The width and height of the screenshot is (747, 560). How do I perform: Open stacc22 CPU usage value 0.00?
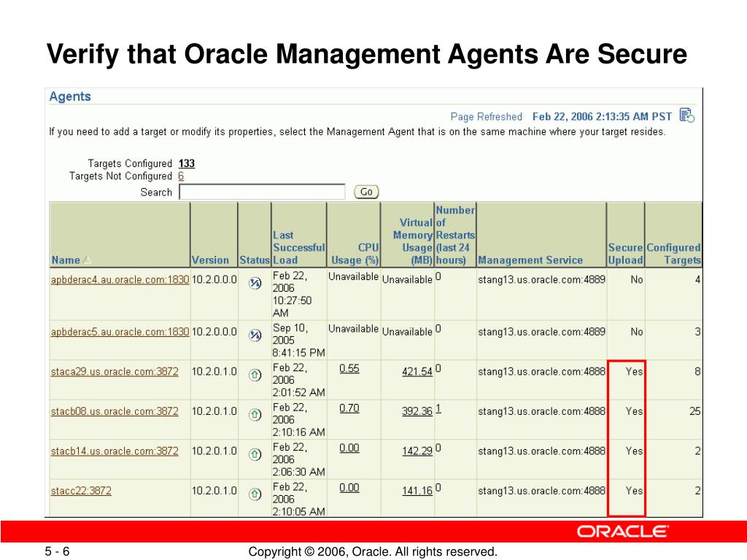click(x=349, y=488)
